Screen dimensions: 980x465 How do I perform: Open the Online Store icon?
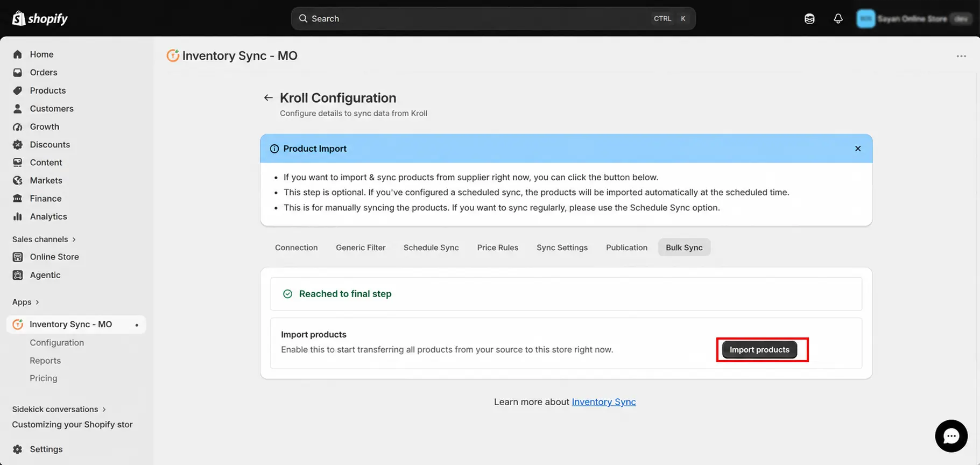click(18, 257)
